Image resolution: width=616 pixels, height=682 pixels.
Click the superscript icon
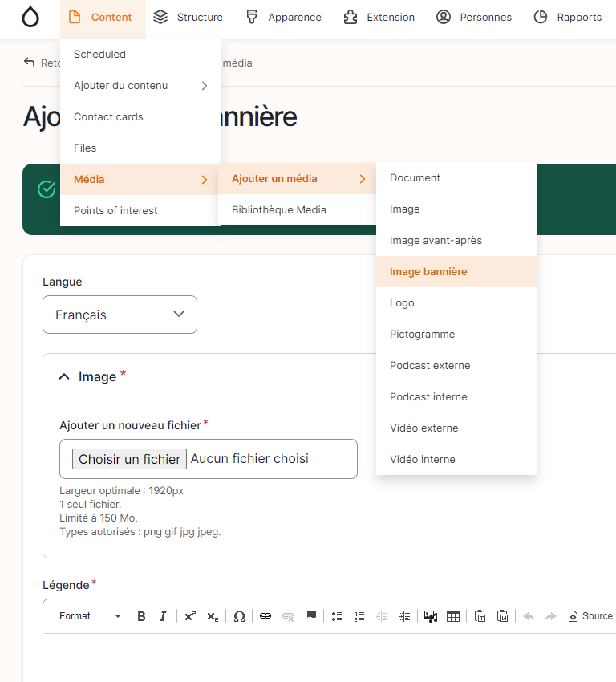pyautogui.click(x=190, y=616)
